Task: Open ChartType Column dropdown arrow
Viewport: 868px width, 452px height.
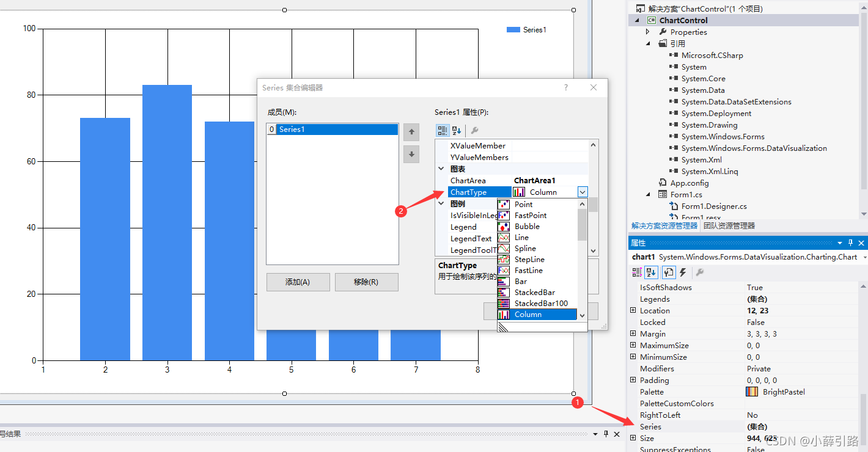Action: 583,192
